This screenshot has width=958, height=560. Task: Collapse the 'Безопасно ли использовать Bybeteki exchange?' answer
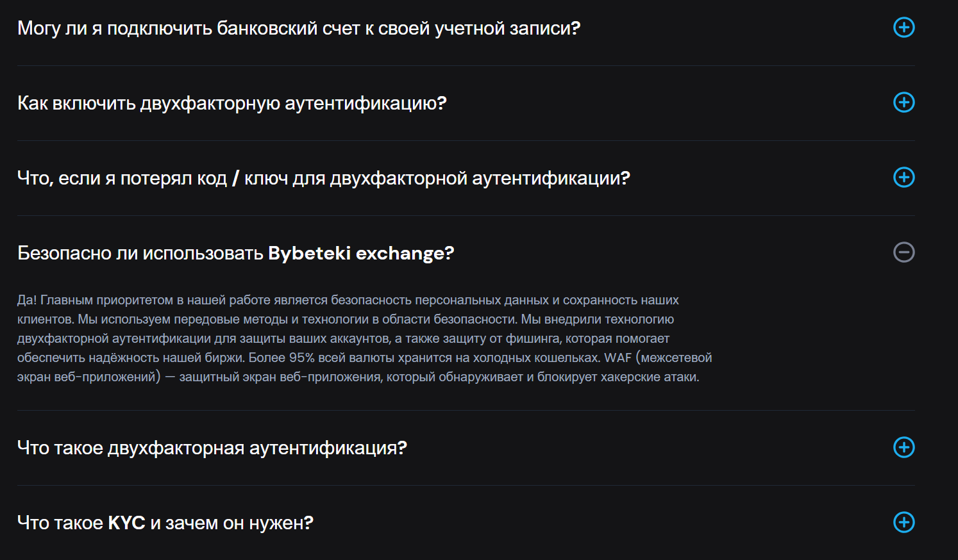(904, 252)
